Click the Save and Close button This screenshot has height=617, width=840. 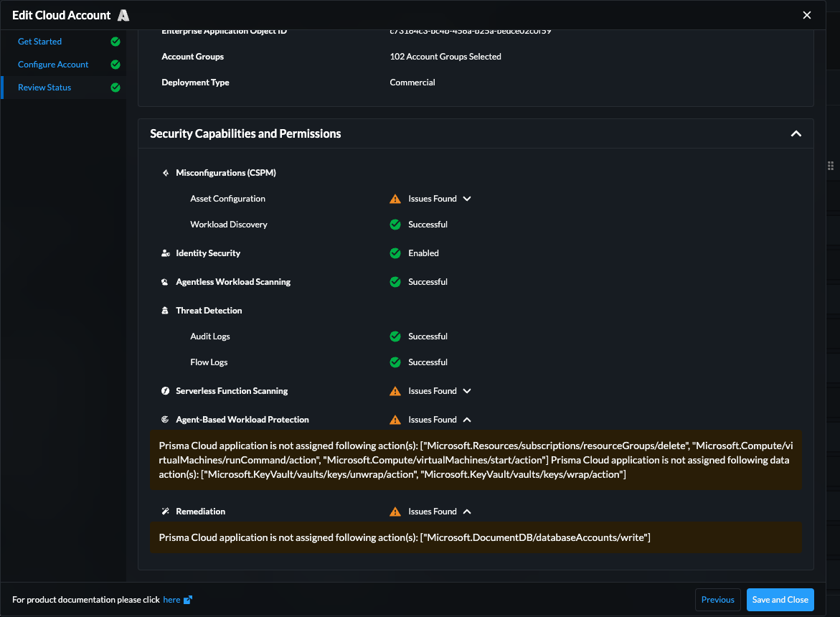[780, 599]
